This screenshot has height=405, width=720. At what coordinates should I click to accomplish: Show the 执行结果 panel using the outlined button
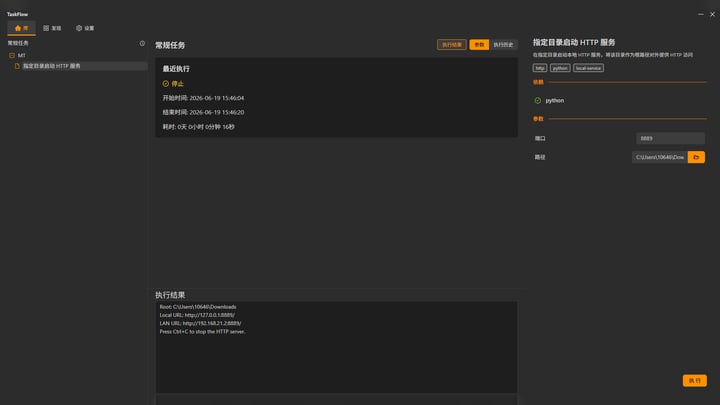pyautogui.click(x=452, y=45)
